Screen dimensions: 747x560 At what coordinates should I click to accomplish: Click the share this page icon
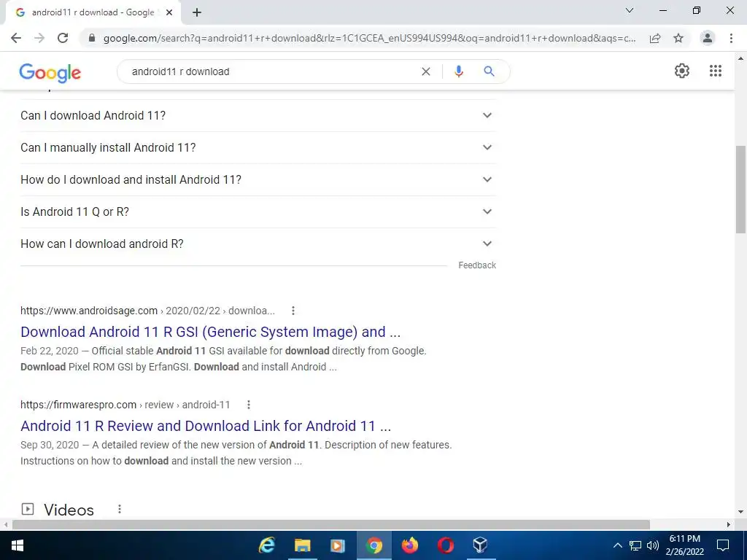coord(655,38)
